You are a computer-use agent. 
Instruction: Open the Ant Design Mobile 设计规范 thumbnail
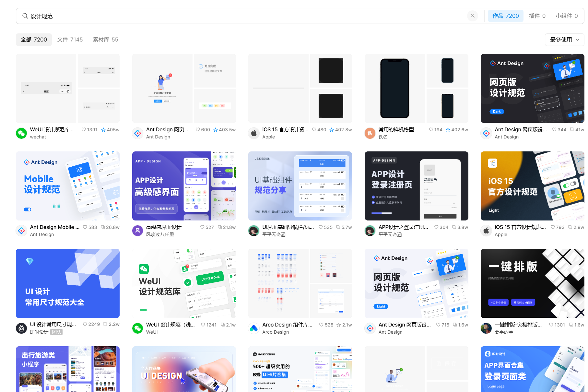tap(68, 186)
